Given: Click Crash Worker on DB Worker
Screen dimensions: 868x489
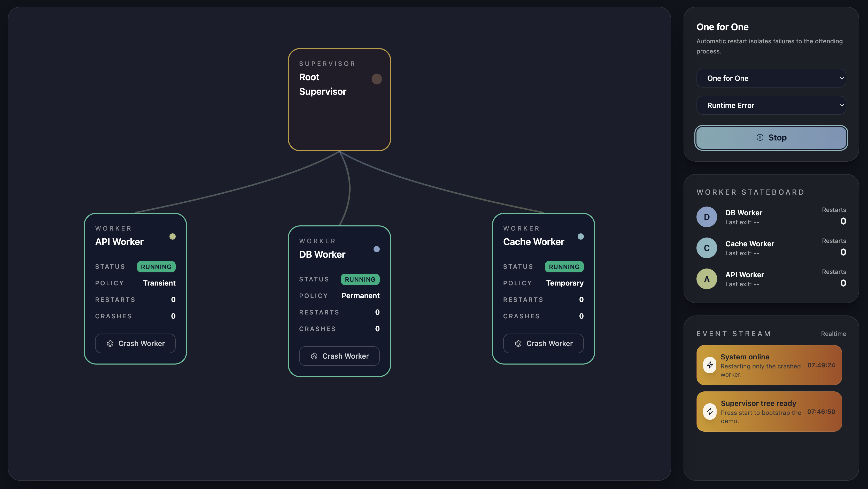Looking at the screenshot, I should coord(339,356).
